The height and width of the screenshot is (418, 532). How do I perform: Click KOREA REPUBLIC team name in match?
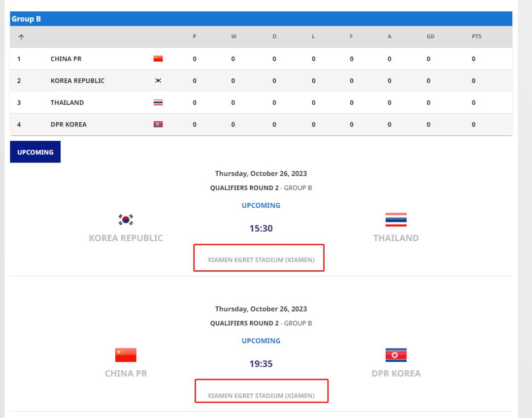126,238
